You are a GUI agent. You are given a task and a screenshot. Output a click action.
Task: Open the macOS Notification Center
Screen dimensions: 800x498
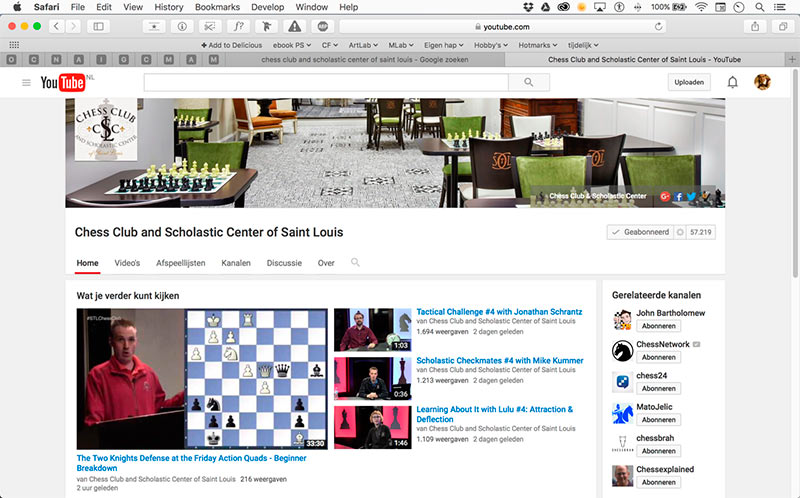tap(780, 7)
